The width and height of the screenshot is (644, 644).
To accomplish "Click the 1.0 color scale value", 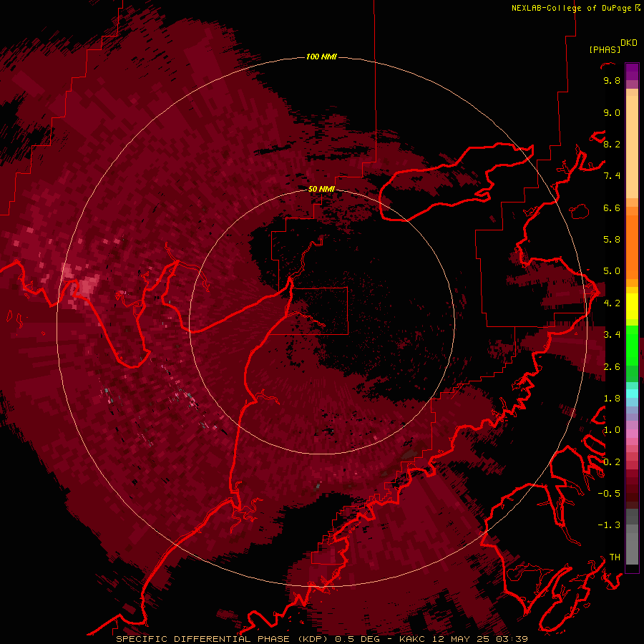I will [x=612, y=430].
